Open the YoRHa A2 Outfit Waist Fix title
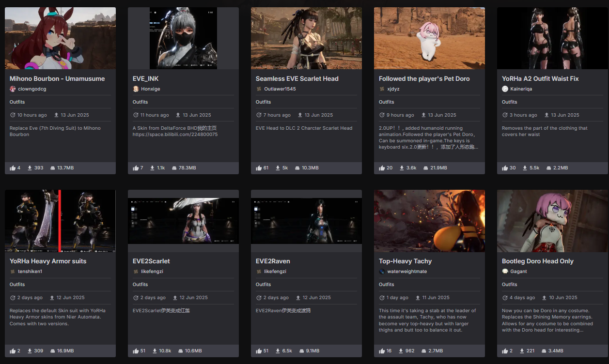The image size is (609, 364). (540, 78)
